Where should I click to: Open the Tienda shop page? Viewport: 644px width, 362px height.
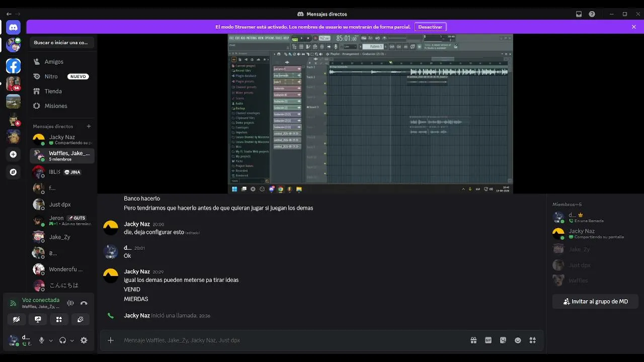62,91
